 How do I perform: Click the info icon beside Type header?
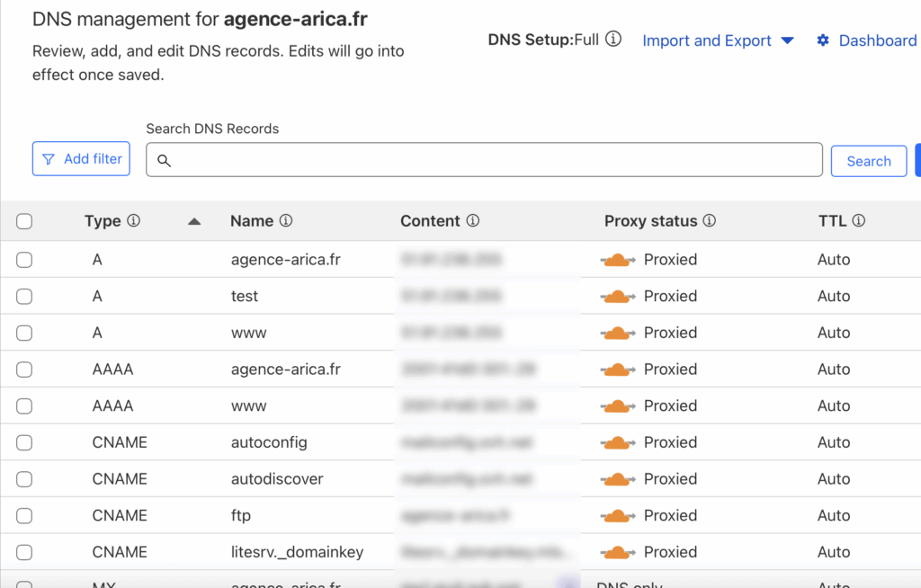click(x=134, y=221)
